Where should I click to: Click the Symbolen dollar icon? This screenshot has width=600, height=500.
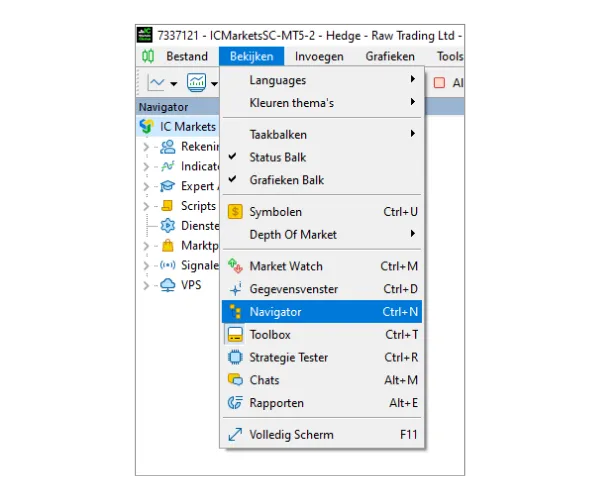[235, 212]
